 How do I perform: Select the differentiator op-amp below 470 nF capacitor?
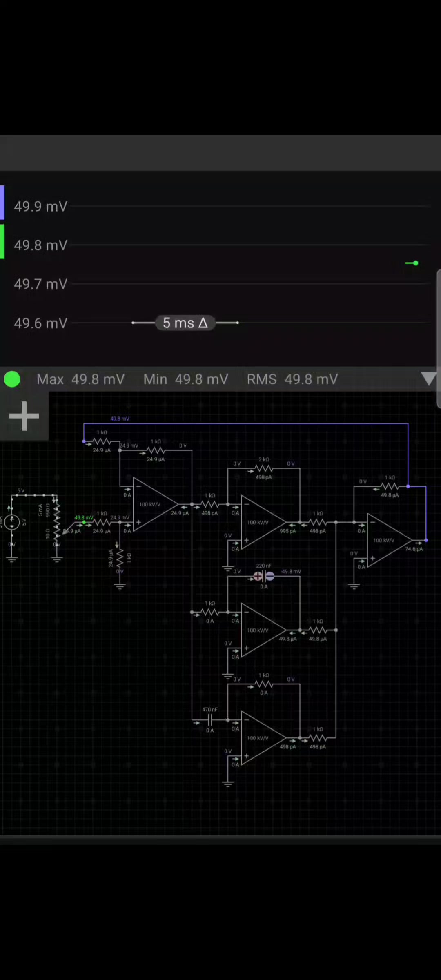pyautogui.click(x=263, y=738)
